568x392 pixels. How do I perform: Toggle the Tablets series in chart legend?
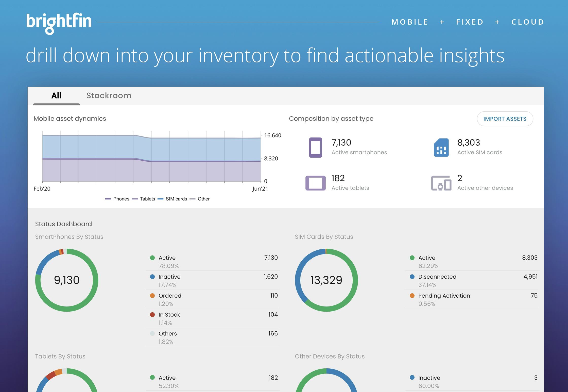[144, 199]
